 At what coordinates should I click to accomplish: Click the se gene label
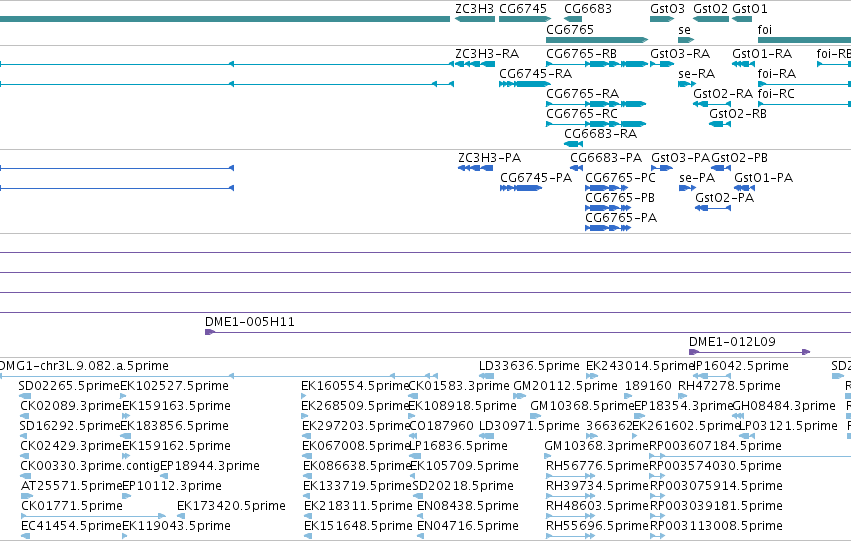point(684,29)
